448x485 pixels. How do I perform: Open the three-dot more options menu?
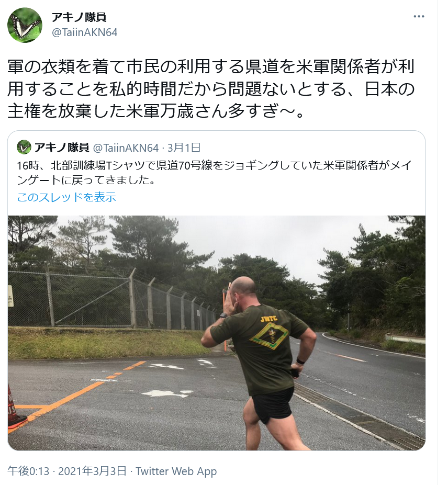click(x=419, y=16)
